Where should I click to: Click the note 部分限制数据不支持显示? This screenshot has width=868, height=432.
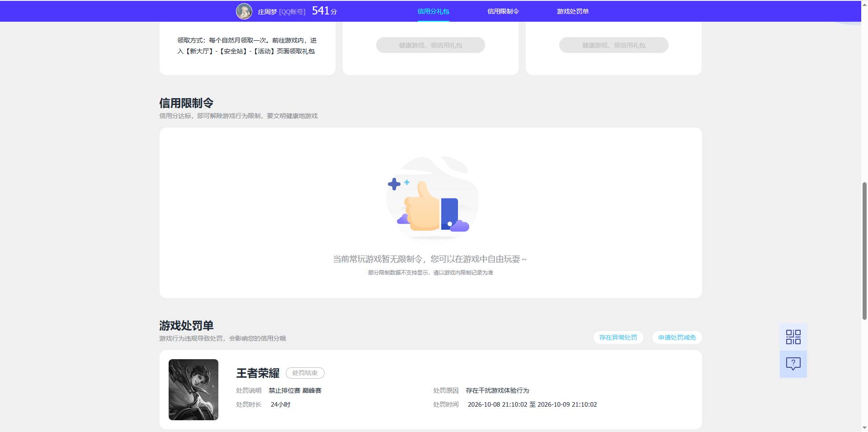pyautogui.click(x=430, y=273)
